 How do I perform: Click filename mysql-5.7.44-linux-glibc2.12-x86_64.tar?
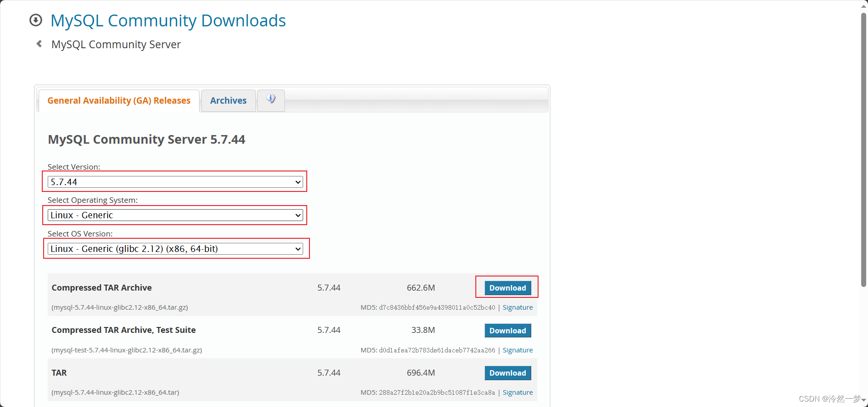pyautogui.click(x=115, y=392)
